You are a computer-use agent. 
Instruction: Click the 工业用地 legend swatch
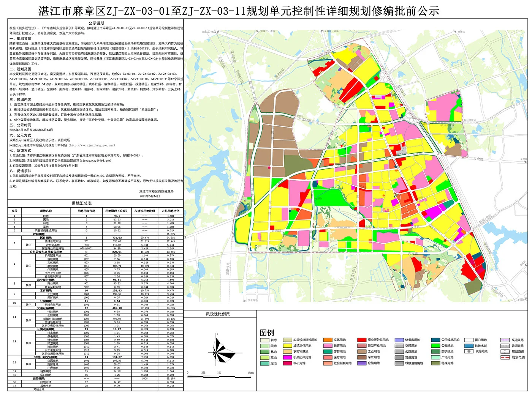tap(362, 351)
